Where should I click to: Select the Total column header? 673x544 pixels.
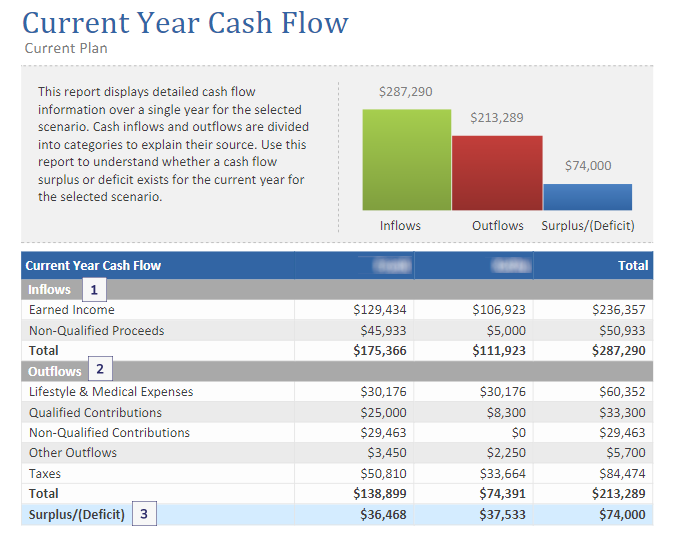click(633, 266)
